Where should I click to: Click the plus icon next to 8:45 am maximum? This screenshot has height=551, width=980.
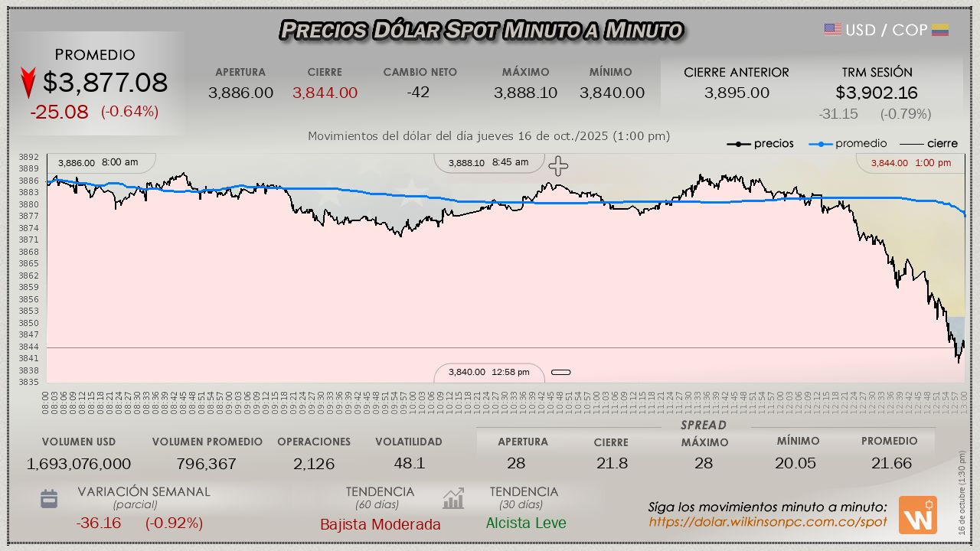pos(558,166)
